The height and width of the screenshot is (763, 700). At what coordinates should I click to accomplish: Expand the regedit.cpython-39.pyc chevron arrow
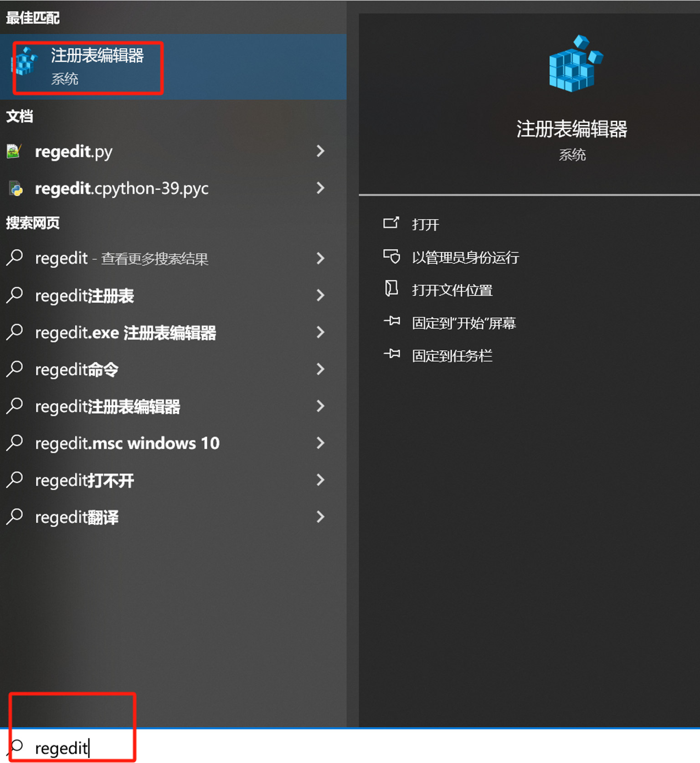click(320, 188)
